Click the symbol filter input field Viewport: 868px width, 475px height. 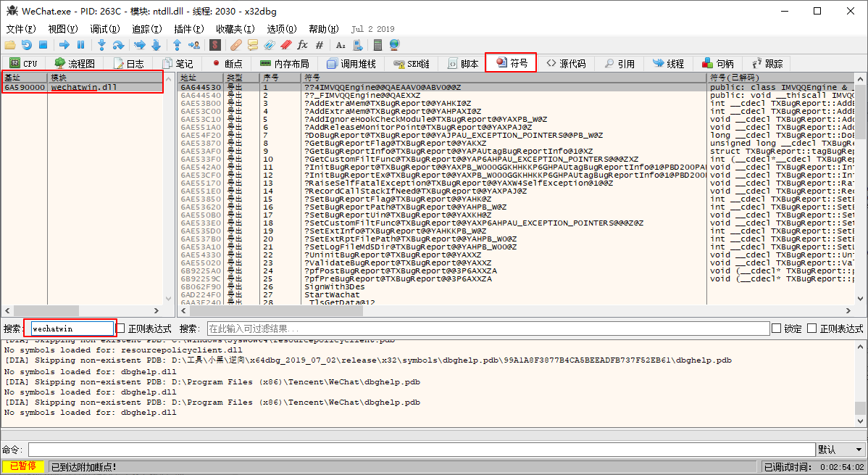click(x=488, y=329)
